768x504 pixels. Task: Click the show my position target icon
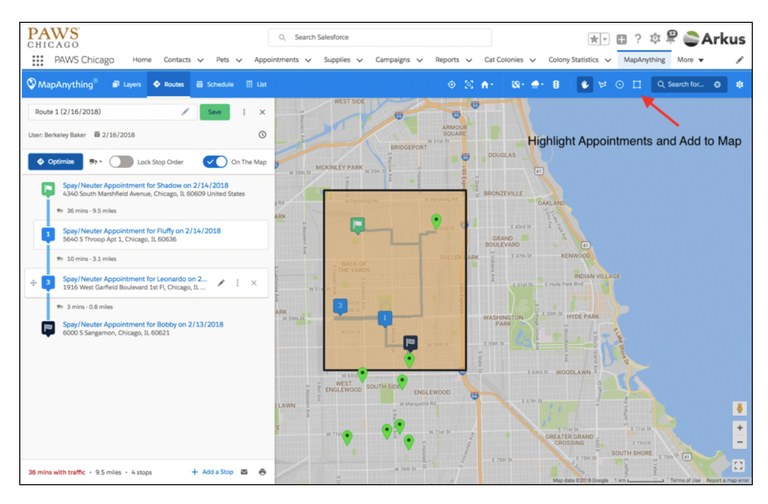pos(452,84)
